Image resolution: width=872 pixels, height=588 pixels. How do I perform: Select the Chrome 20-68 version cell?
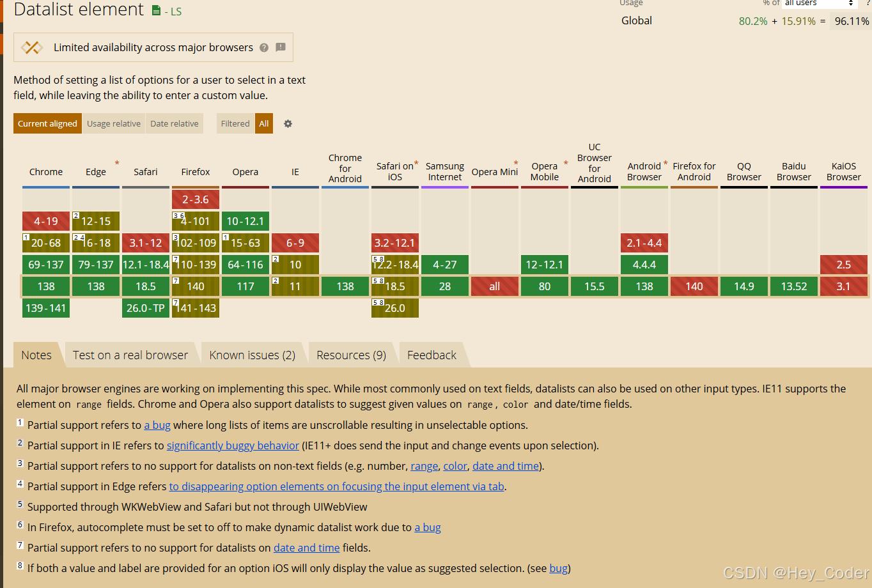click(46, 243)
